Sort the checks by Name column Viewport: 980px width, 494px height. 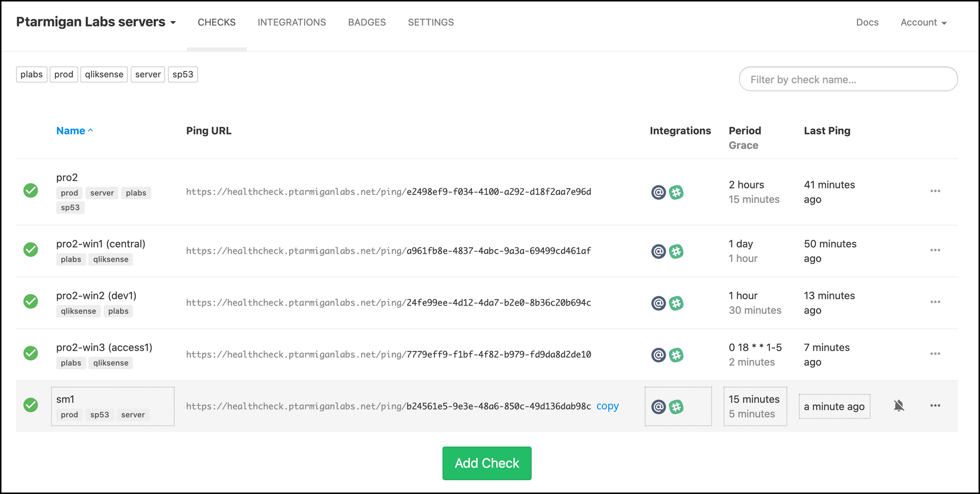pos(74,131)
